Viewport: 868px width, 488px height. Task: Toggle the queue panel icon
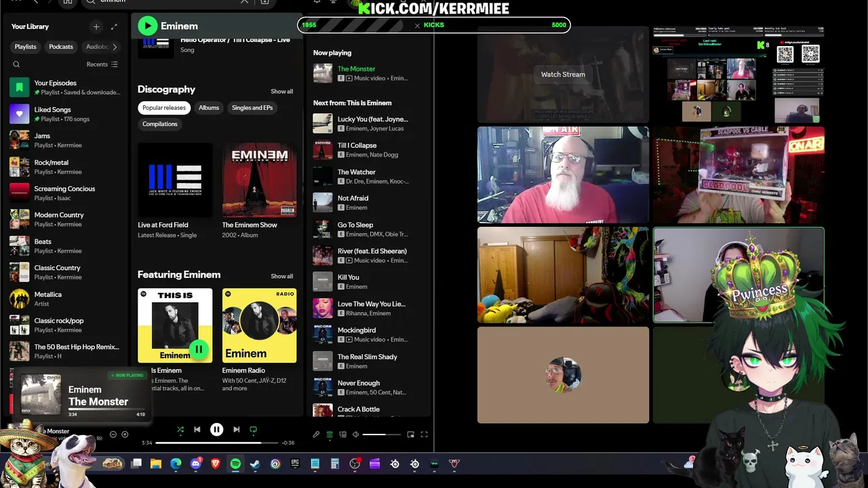pos(330,434)
